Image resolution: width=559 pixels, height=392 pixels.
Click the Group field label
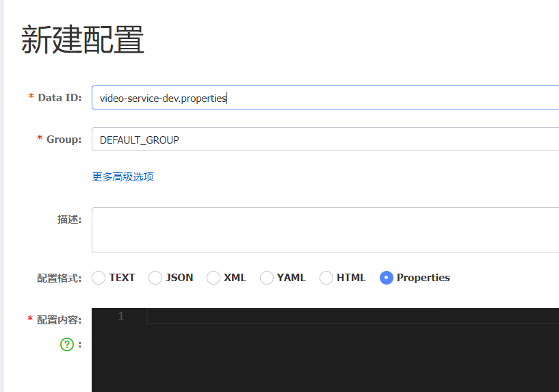tap(64, 140)
